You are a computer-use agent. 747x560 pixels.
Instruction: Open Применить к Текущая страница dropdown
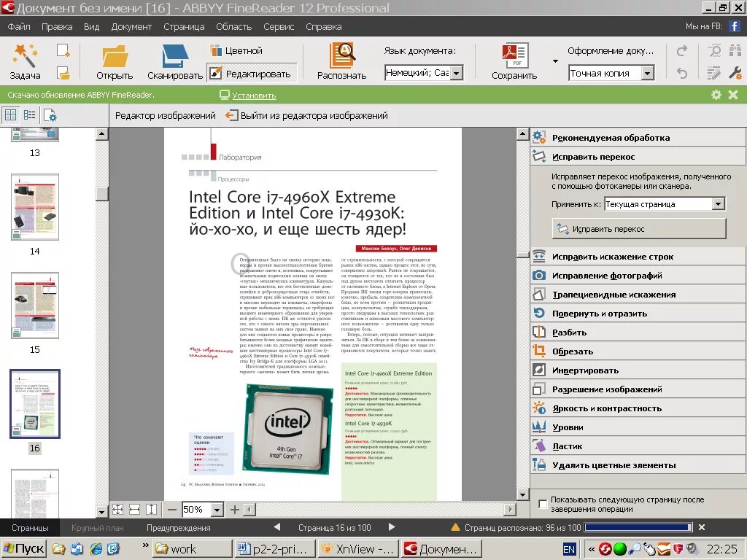(x=719, y=204)
